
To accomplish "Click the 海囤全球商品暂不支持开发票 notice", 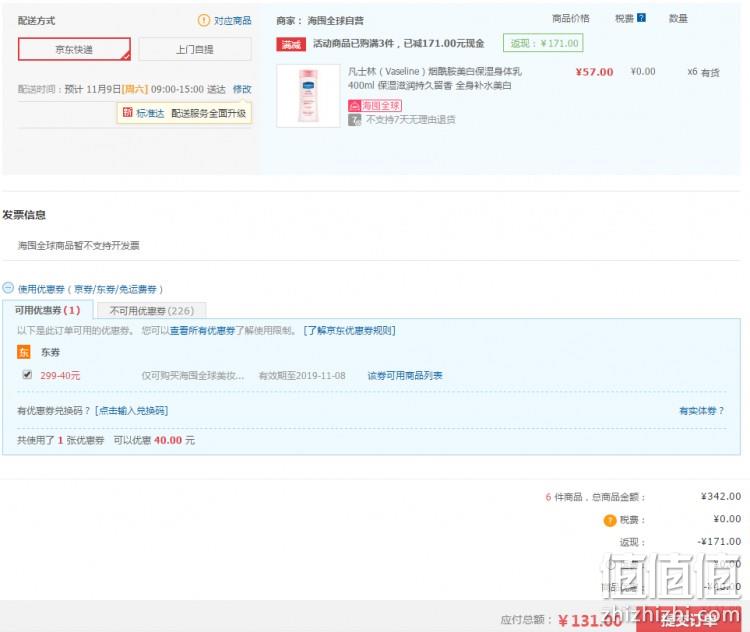I will click(78, 245).
